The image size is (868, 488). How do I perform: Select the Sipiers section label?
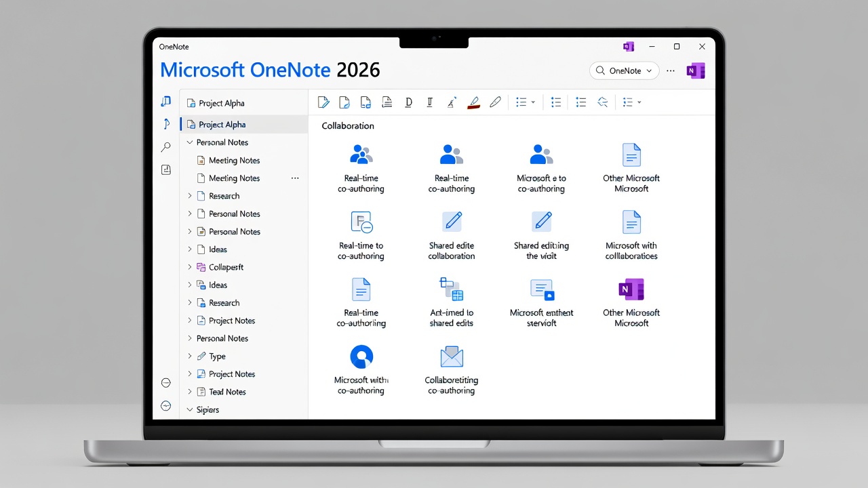208,410
